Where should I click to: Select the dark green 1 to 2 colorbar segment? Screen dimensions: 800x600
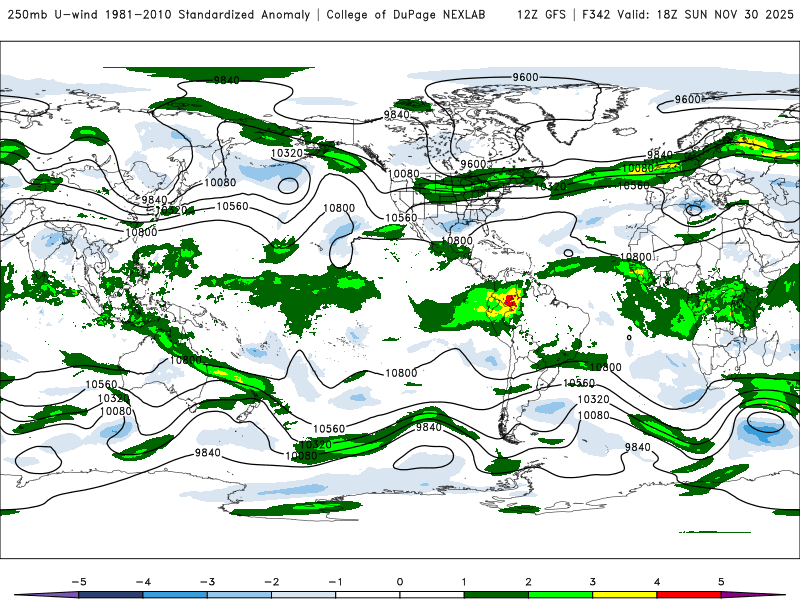(496, 595)
